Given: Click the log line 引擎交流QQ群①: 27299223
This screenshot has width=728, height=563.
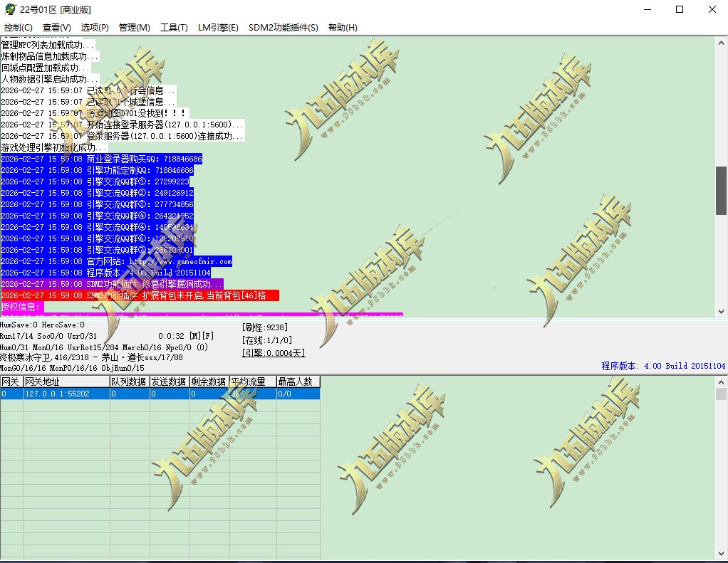Looking at the screenshot, I should coord(95,181).
